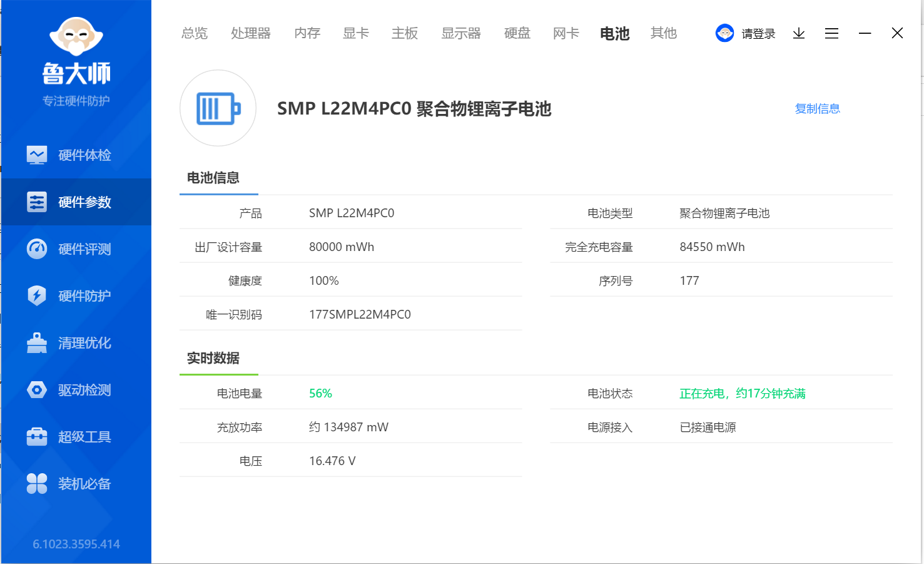Screen dimensions: 924x564
Task: Click the battery title SMP L22M4PC0 聚合物锂离子电池
Action: tap(414, 109)
